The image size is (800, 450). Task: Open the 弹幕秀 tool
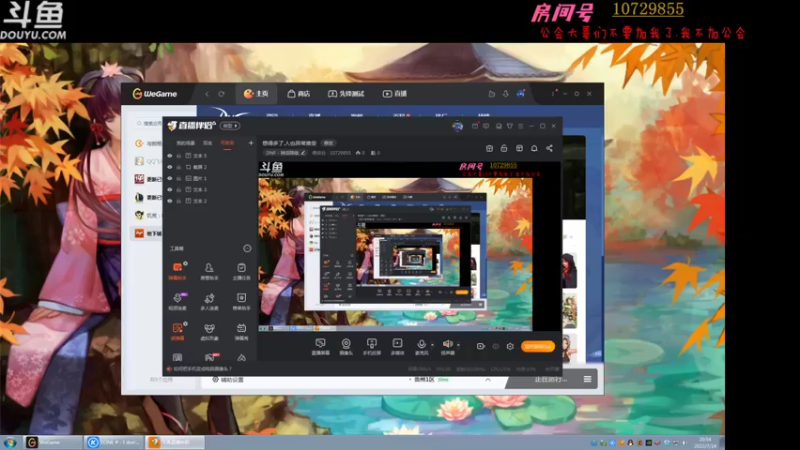click(x=241, y=331)
